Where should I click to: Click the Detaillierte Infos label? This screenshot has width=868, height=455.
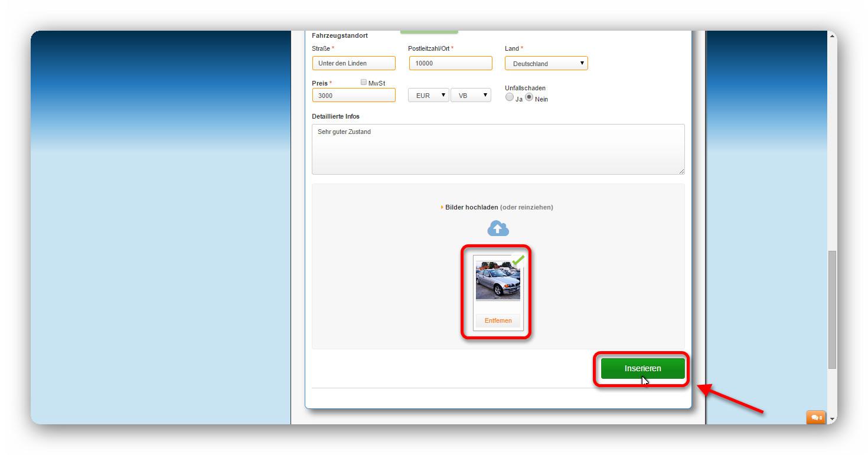click(335, 116)
